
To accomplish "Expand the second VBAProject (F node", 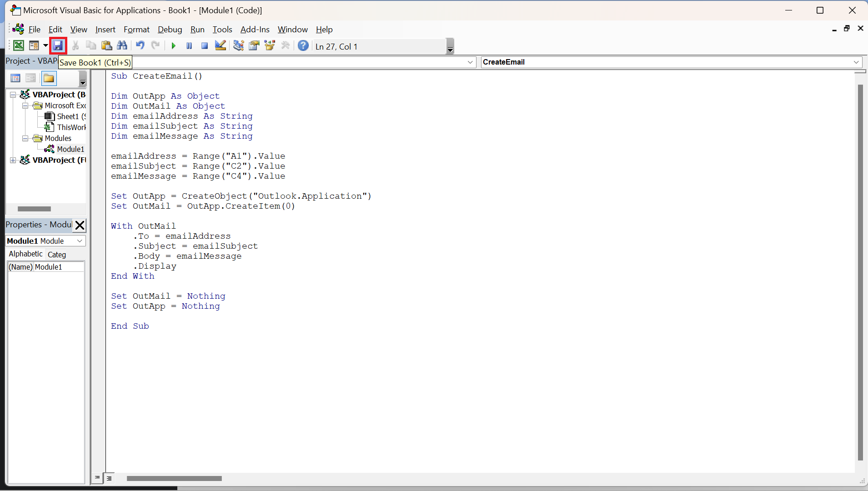I will coord(13,160).
